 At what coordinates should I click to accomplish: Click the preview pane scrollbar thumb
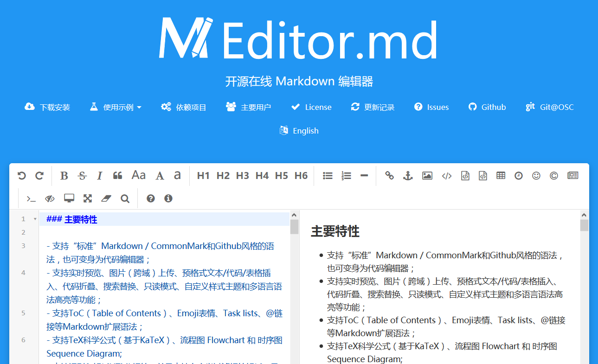click(x=585, y=225)
